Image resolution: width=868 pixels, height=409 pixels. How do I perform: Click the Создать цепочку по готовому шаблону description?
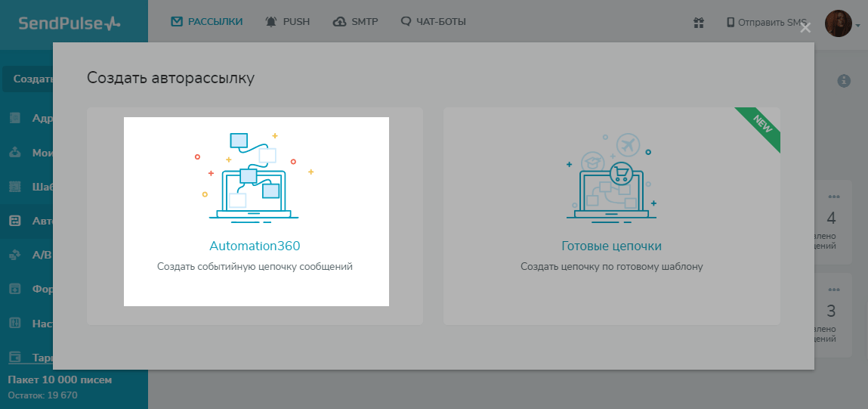tap(612, 267)
